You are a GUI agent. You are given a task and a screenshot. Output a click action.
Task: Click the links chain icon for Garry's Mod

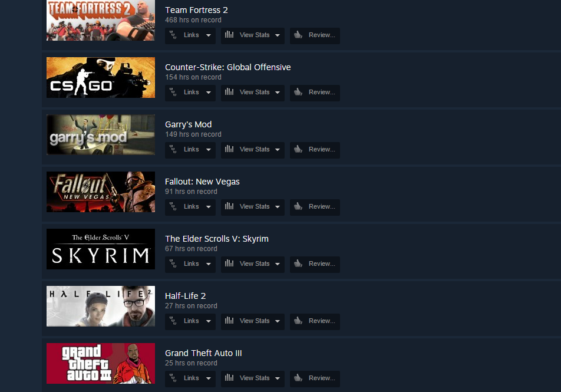click(173, 149)
